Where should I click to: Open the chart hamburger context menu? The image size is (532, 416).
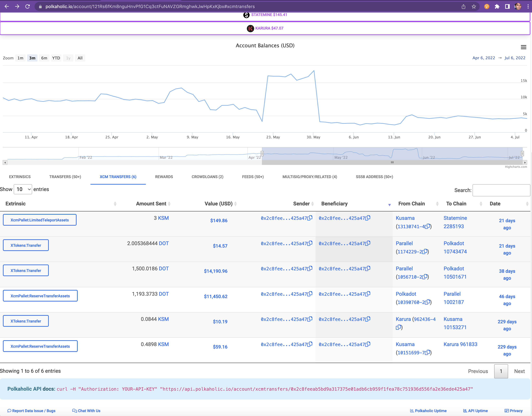click(523, 47)
